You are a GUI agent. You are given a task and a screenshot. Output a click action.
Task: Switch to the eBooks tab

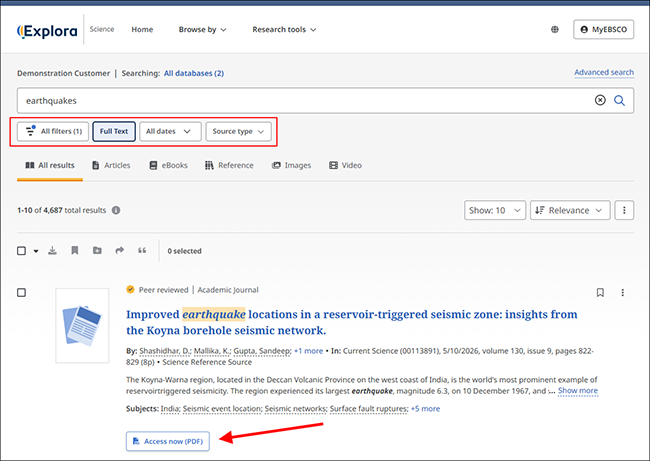click(x=168, y=165)
